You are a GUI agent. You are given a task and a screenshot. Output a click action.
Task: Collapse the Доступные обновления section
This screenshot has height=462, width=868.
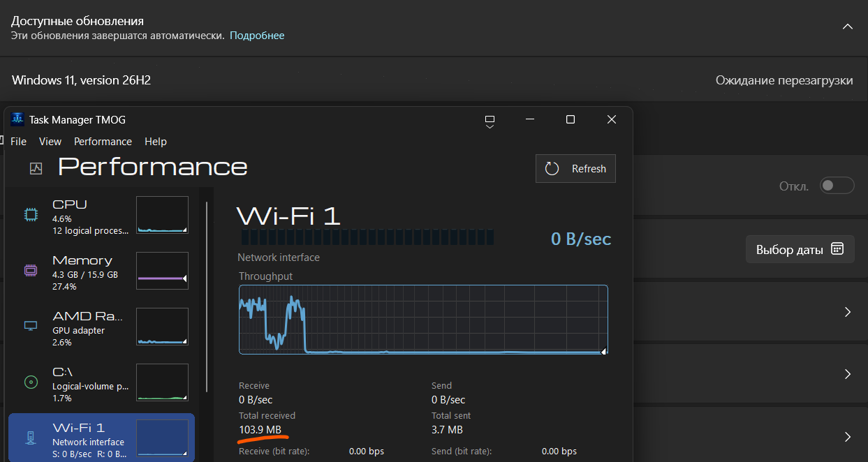pyautogui.click(x=848, y=27)
